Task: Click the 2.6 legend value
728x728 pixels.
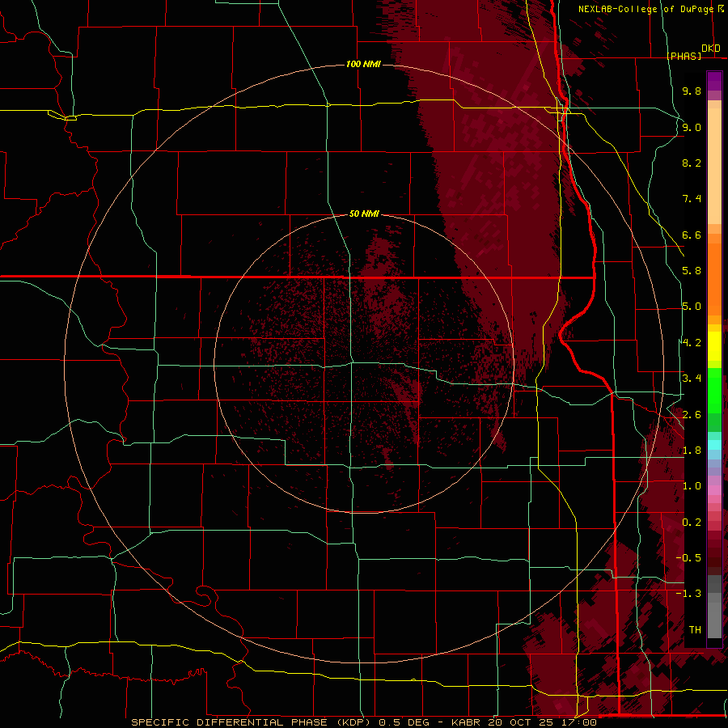Action: 692,415
